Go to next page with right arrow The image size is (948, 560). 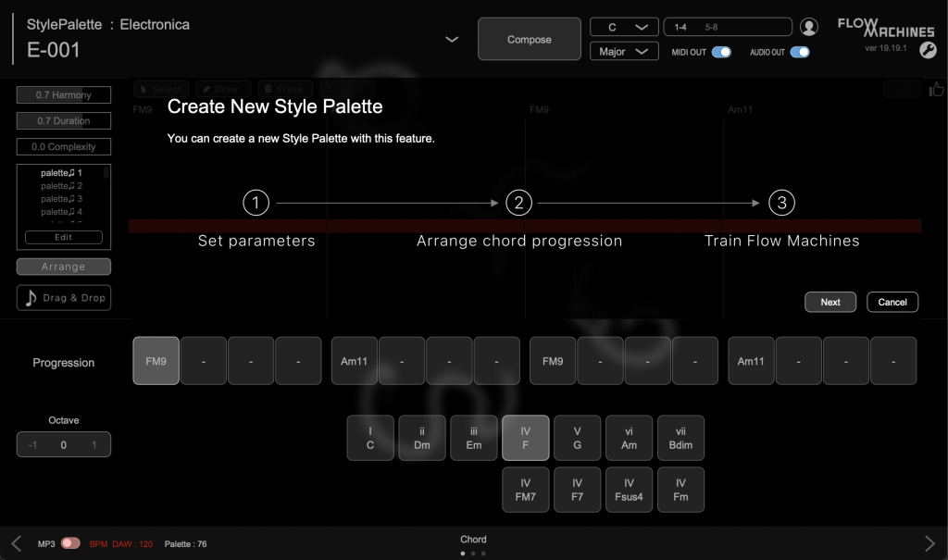tap(930, 543)
